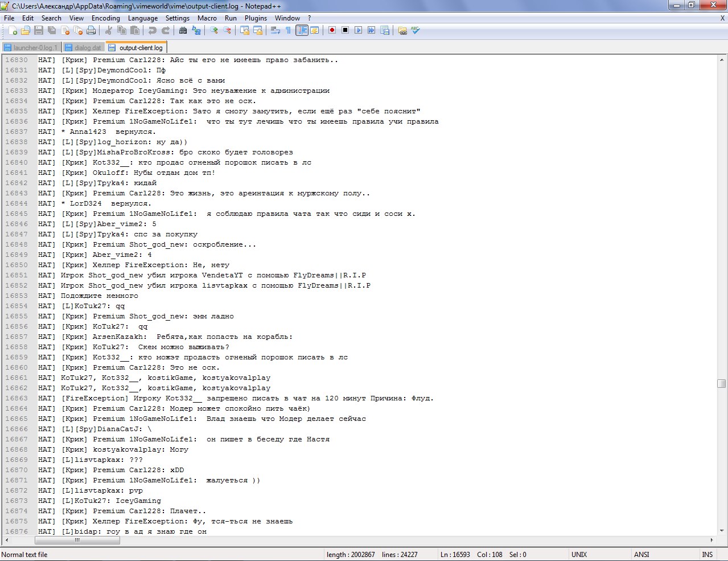
Task: Click the vertical scrollbar thumb
Action: 722,383
